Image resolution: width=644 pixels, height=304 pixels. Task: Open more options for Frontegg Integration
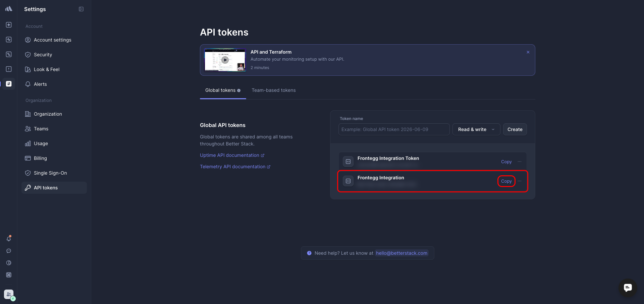pos(520,181)
